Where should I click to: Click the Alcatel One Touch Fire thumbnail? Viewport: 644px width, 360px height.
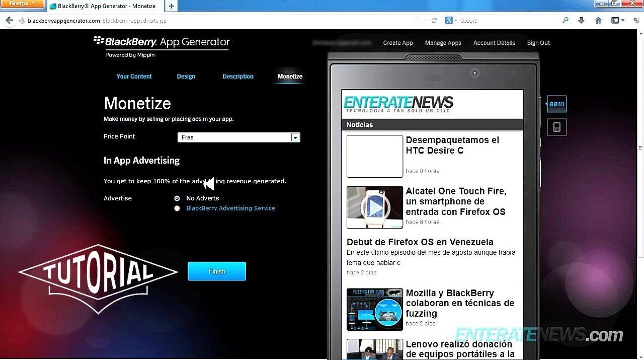[375, 207]
